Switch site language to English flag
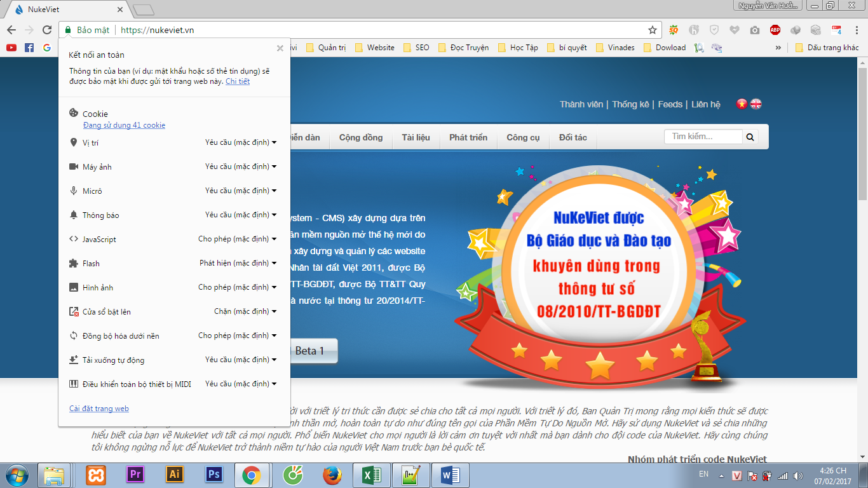 [756, 104]
